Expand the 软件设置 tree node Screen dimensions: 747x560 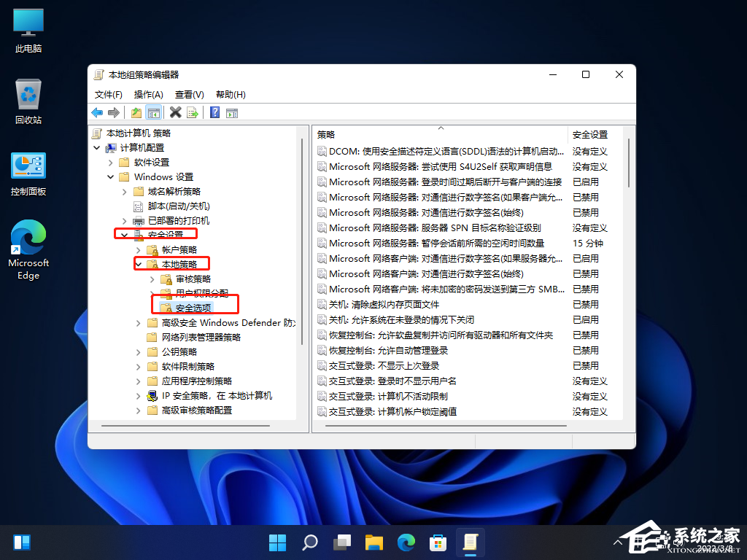(111, 162)
